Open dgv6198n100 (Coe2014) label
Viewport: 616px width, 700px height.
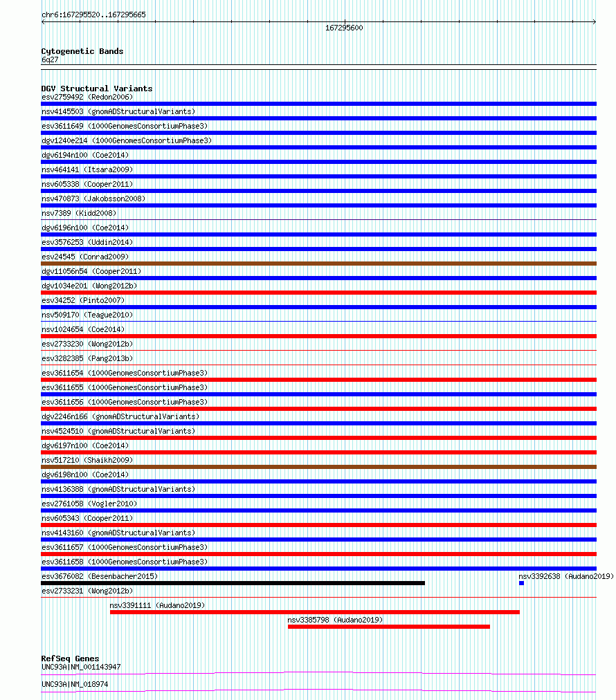point(85,474)
